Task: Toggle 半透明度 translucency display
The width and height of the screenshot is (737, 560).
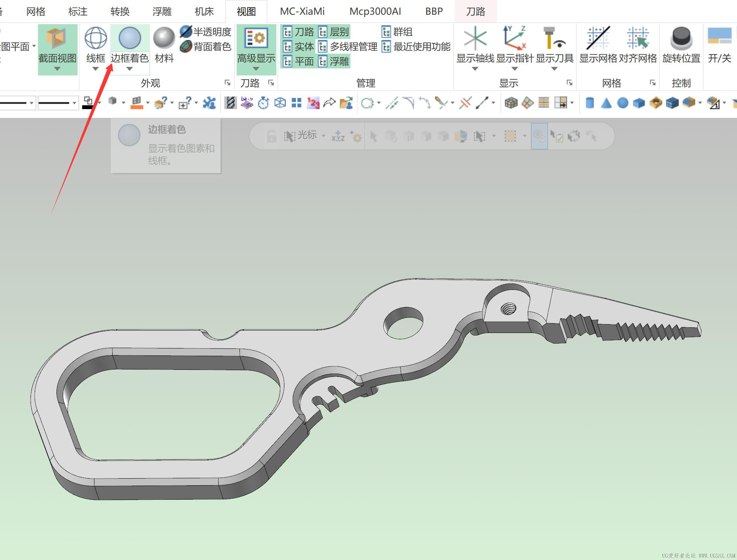Action: [x=205, y=32]
